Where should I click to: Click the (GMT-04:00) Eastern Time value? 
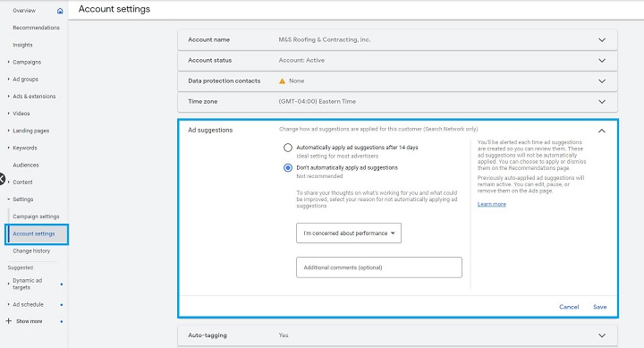[317, 101]
